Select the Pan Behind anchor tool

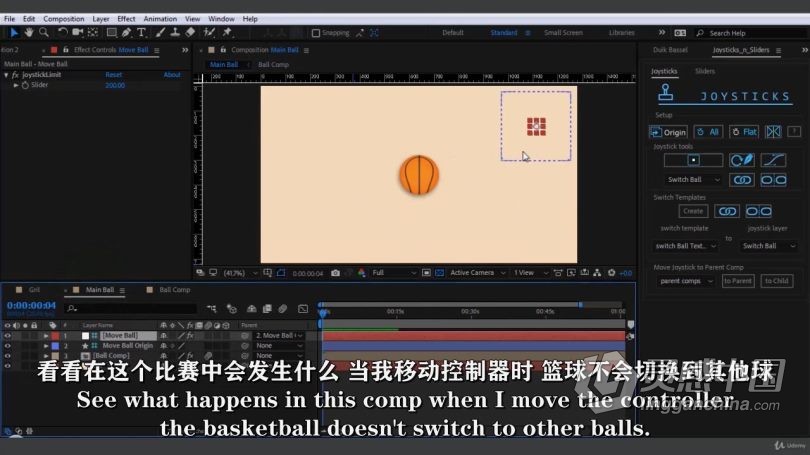[93, 33]
